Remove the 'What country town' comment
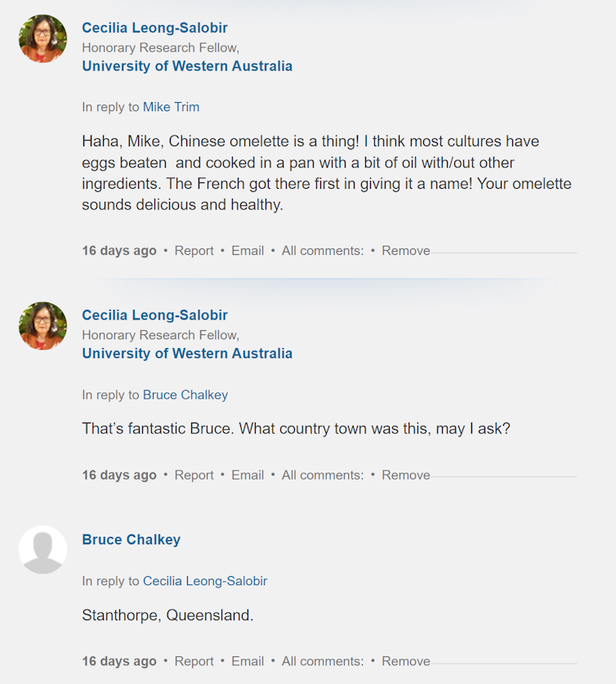This screenshot has width=616, height=684. (406, 475)
